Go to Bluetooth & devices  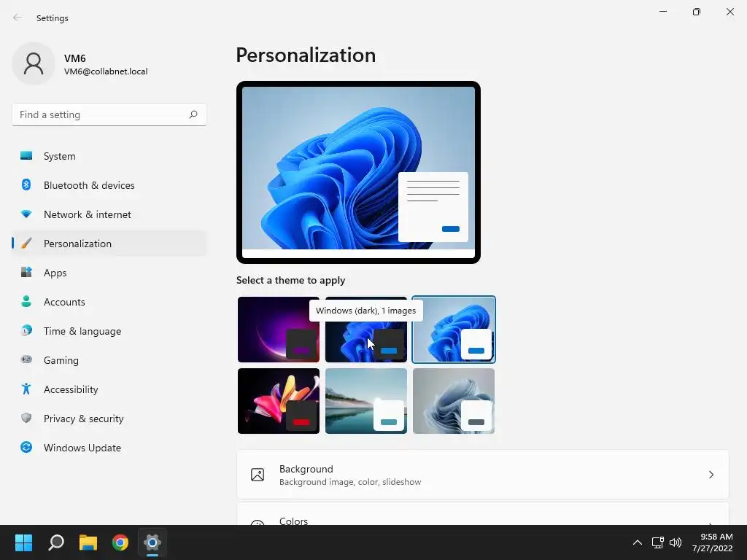[x=109, y=184]
